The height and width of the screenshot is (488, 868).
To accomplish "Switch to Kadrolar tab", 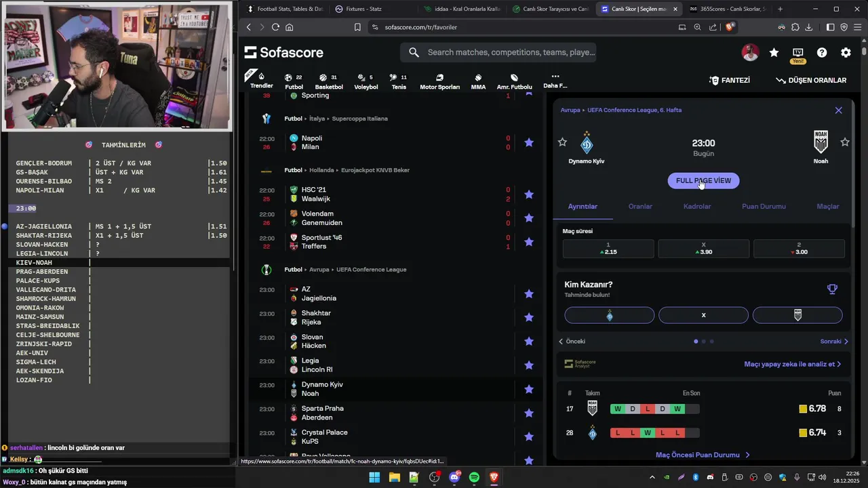I will pos(697,207).
